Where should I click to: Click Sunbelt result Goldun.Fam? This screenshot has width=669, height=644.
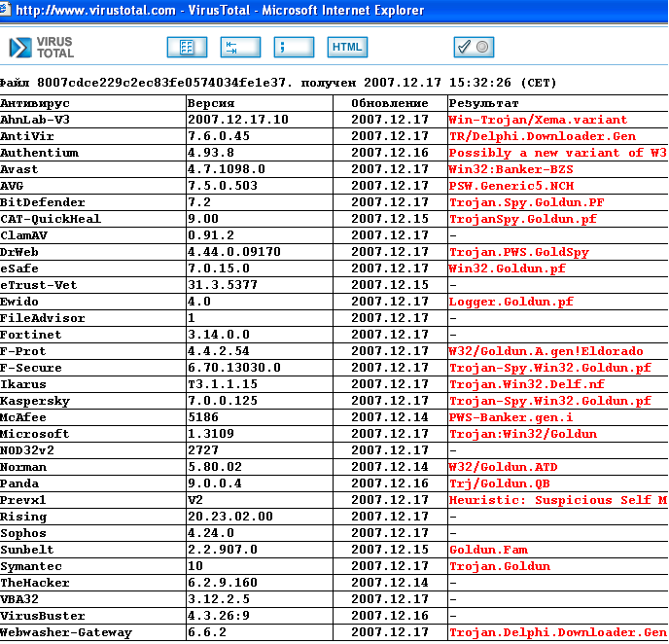(x=488, y=550)
